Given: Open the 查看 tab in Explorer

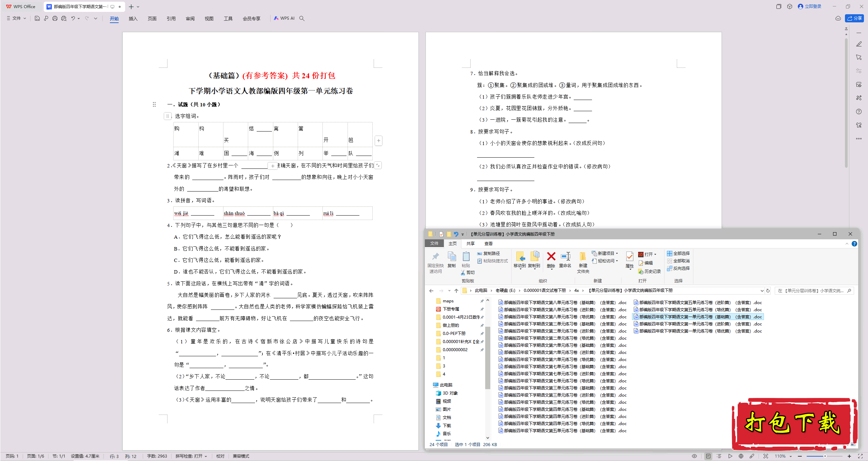Looking at the screenshot, I should [x=489, y=244].
